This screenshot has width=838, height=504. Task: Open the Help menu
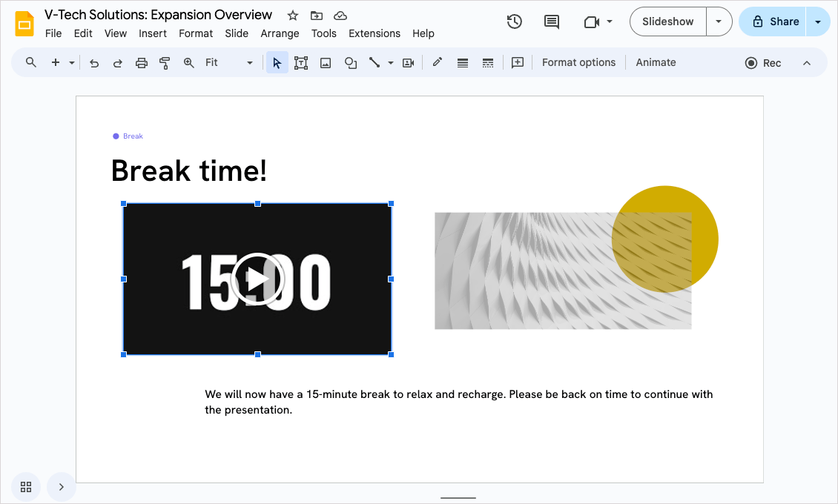(x=423, y=33)
